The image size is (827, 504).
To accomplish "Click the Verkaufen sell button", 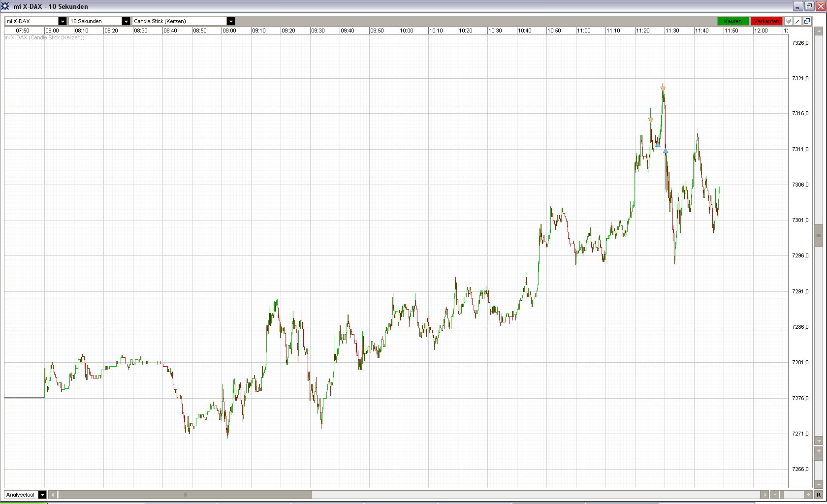I will (x=766, y=21).
